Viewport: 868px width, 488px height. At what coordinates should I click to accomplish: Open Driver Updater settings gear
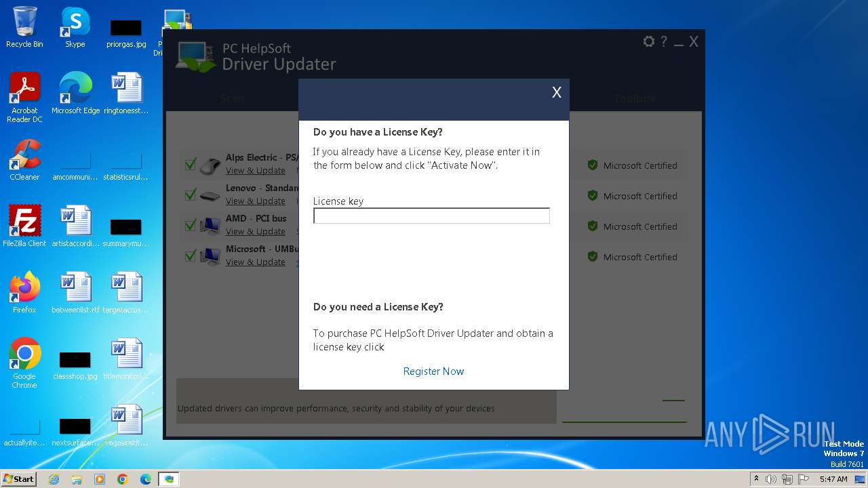(649, 41)
